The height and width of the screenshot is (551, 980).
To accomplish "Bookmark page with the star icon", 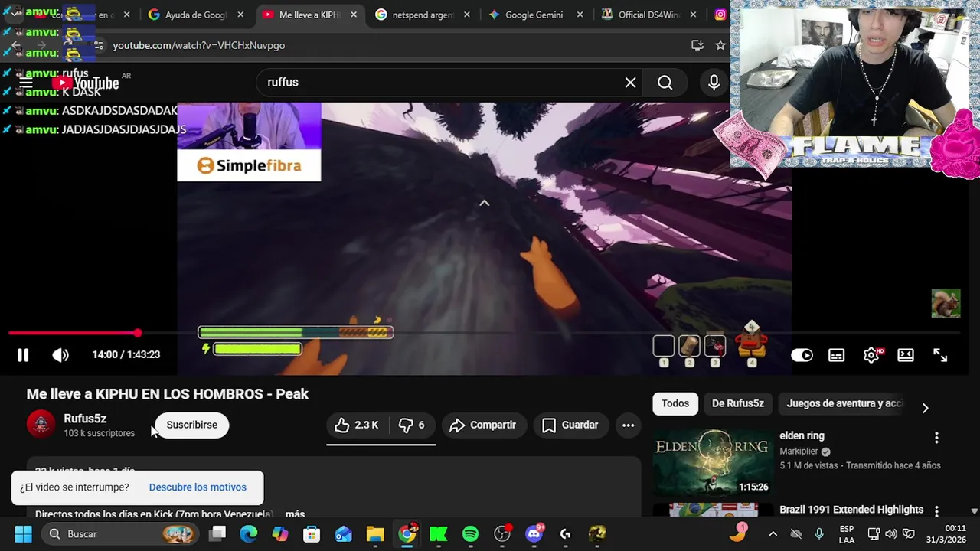I will (720, 45).
